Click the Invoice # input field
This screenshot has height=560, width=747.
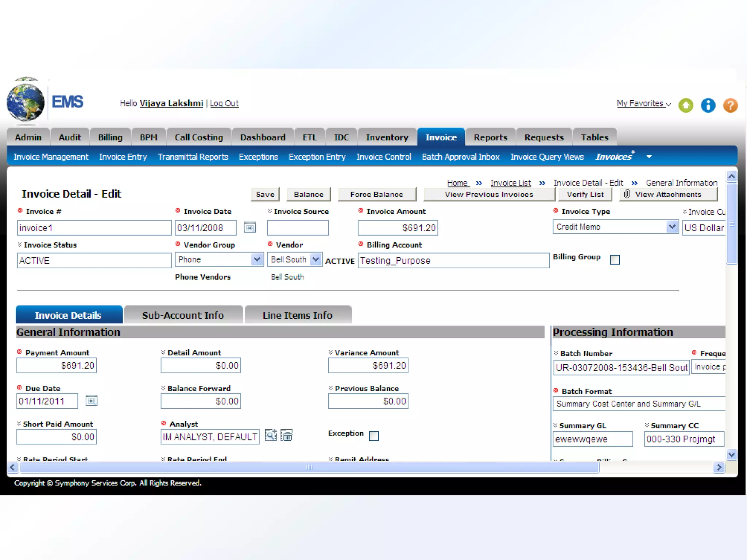(94, 228)
